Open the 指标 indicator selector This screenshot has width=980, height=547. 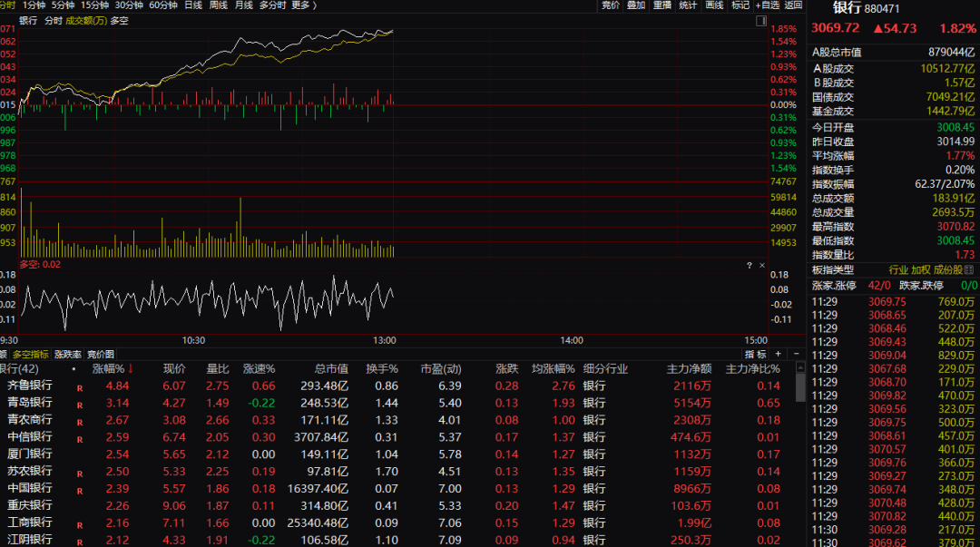pos(756,354)
